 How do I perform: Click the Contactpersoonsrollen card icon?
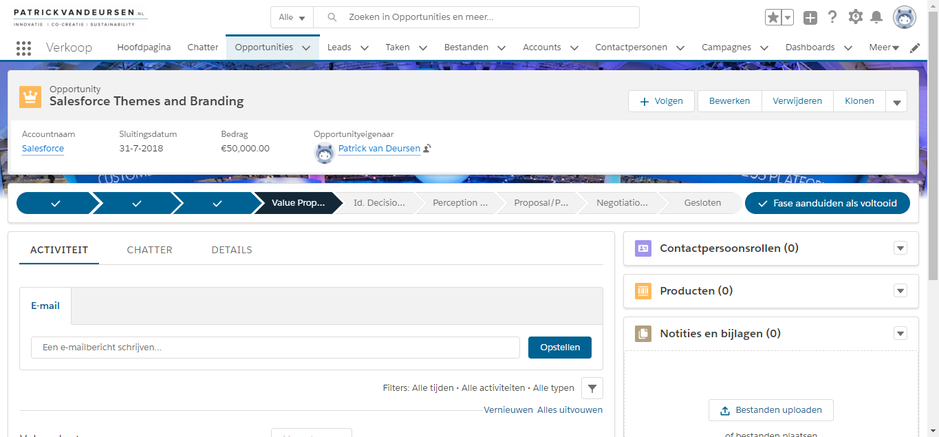tap(643, 248)
